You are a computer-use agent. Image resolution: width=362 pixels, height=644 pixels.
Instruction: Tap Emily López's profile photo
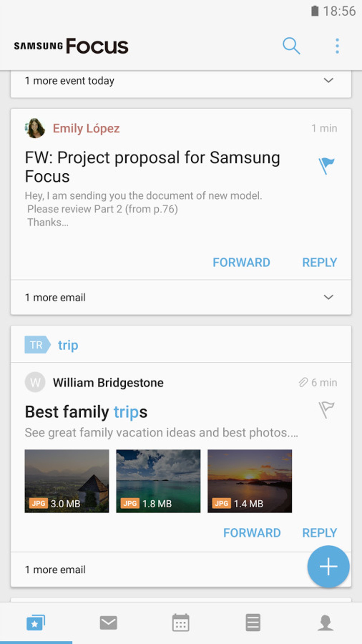35,128
